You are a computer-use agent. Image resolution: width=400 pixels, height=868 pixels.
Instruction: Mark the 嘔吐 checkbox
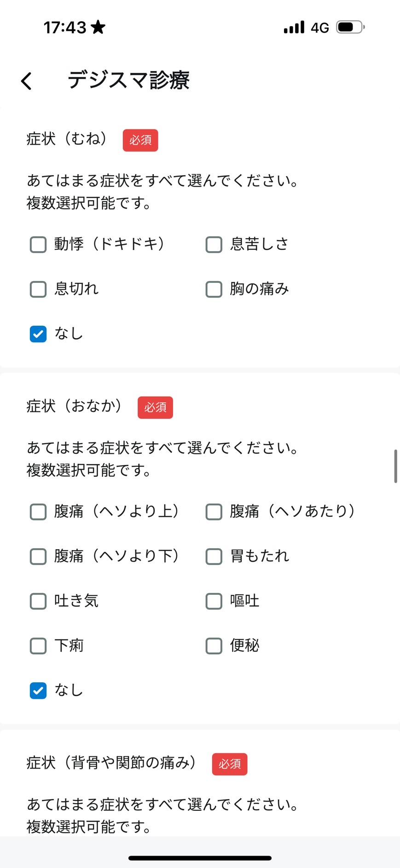tap(214, 601)
